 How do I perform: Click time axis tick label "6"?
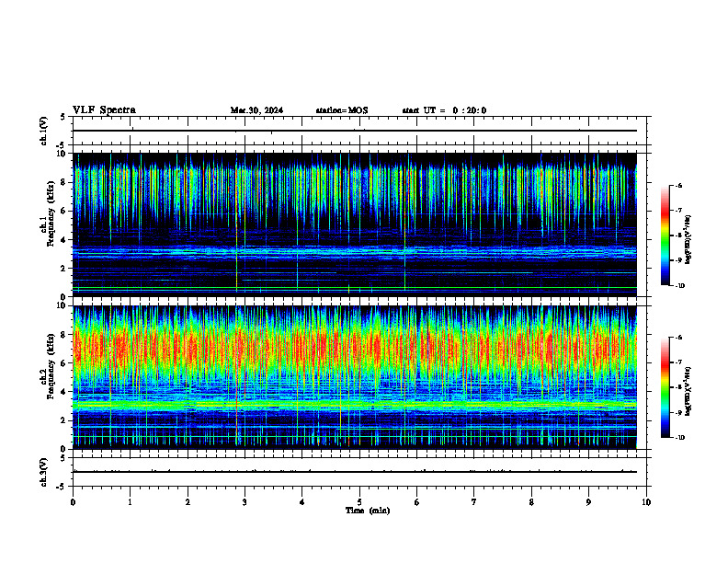coord(416,502)
